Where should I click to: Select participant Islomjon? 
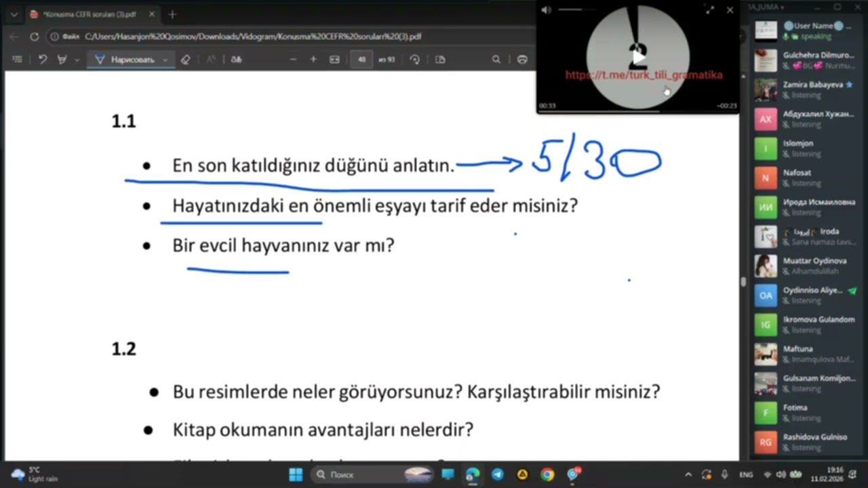(805, 148)
